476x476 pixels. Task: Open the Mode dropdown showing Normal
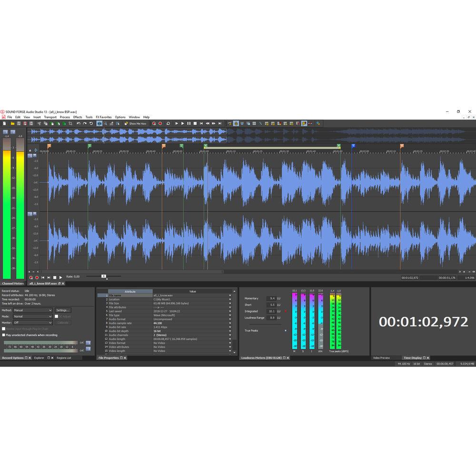click(32, 317)
